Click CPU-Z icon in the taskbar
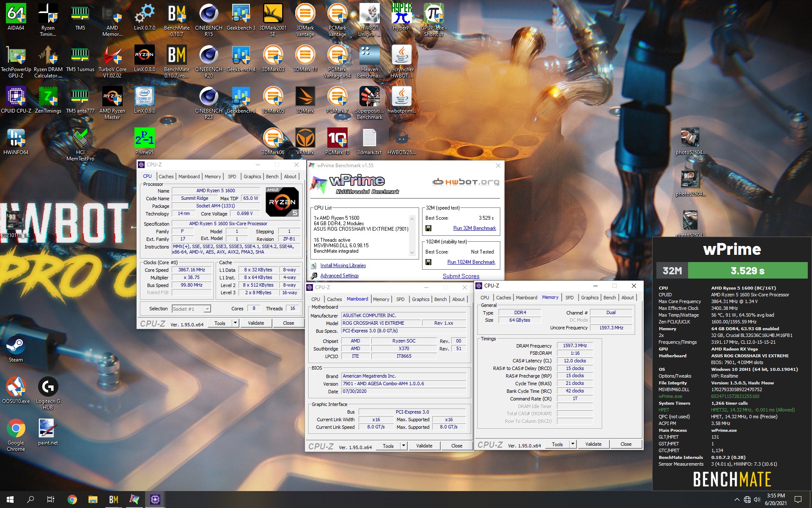Image resolution: width=812 pixels, height=508 pixels. pyautogui.click(x=155, y=500)
